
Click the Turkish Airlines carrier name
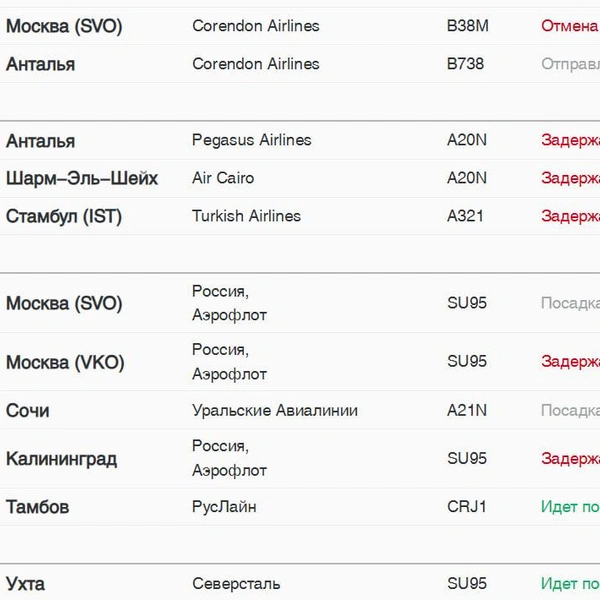(246, 216)
